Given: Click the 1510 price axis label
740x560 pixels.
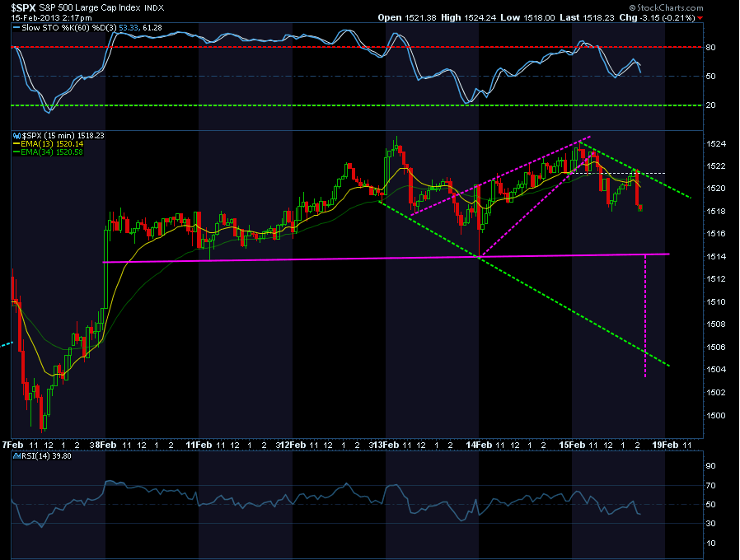Looking at the screenshot, I should (716, 302).
